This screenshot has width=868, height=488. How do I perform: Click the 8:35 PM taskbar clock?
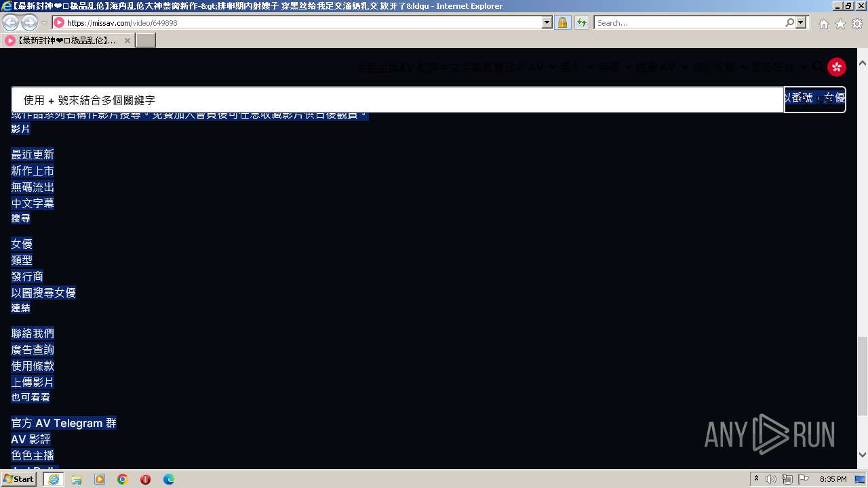[833, 479]
